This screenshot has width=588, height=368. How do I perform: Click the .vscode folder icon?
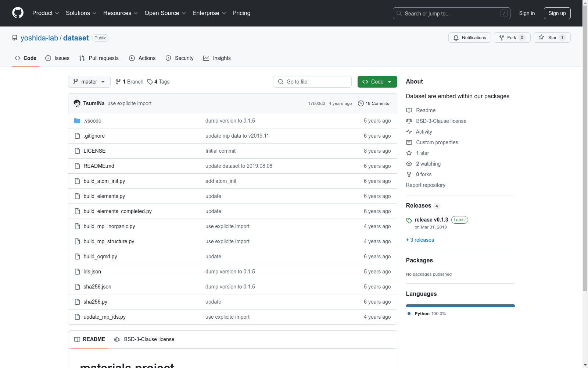pos(77,121)
